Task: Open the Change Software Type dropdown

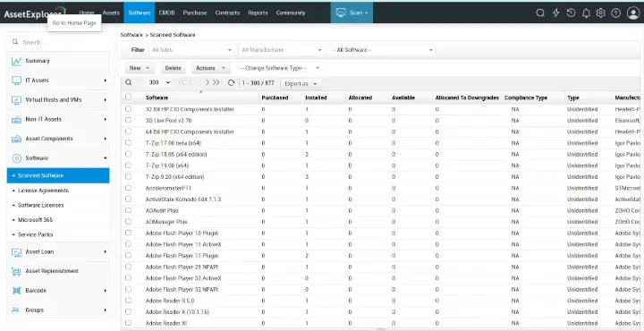Action: 279,68
